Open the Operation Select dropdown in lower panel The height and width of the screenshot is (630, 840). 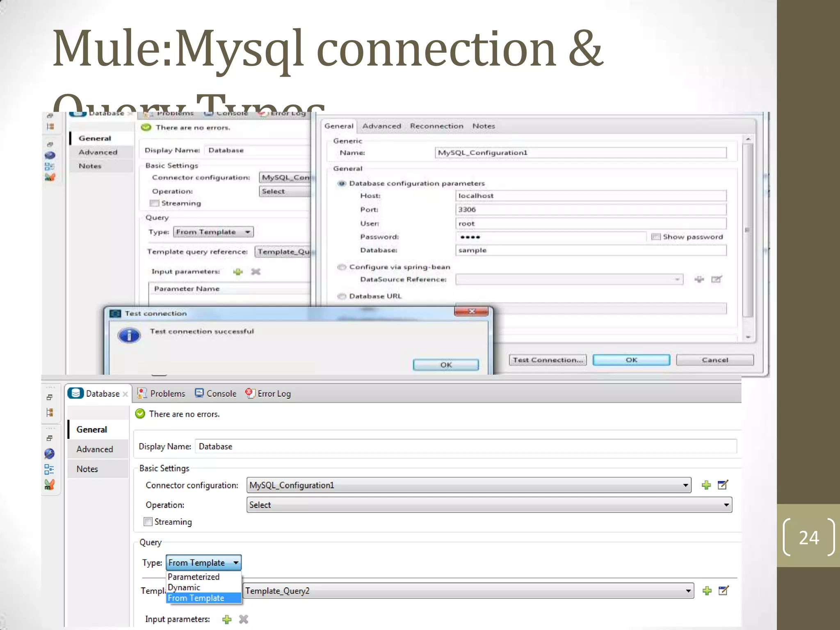point(726,505)
